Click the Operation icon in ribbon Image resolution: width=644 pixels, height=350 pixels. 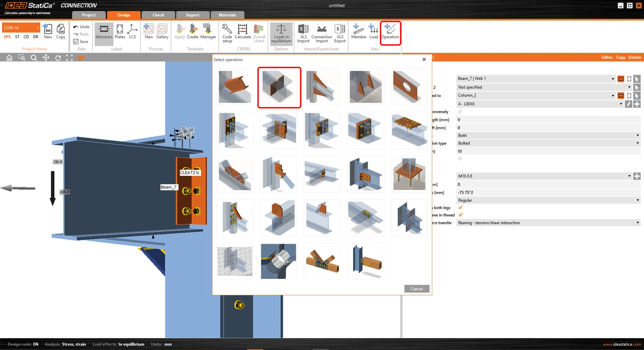[x=390, y=31]
